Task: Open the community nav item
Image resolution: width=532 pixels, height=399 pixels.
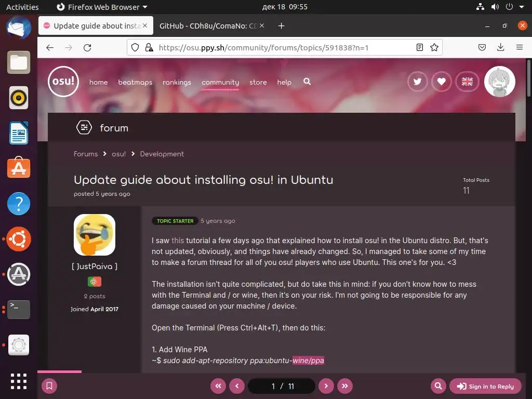Action: pyautogui.click(x=220, y=82)
